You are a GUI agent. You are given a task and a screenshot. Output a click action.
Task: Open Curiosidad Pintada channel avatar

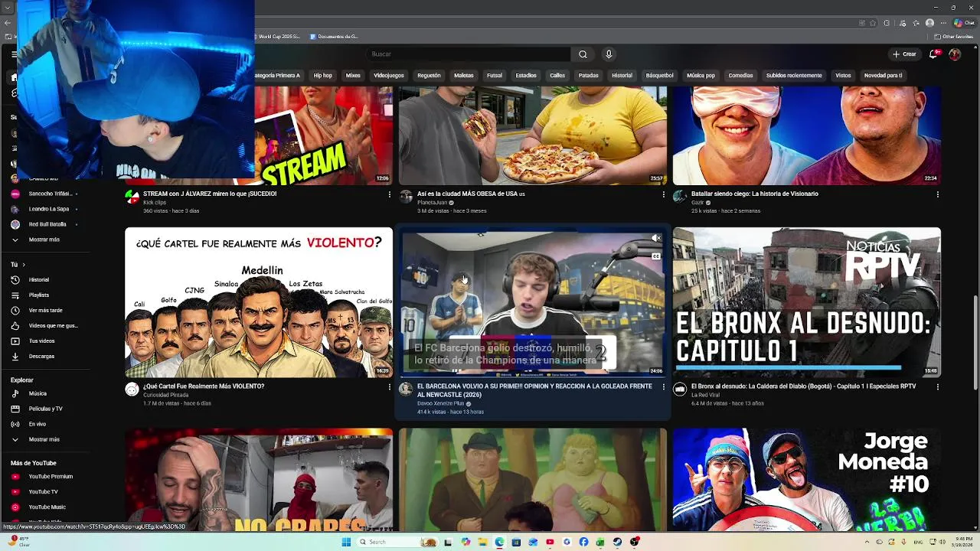(x=132, y=390)
